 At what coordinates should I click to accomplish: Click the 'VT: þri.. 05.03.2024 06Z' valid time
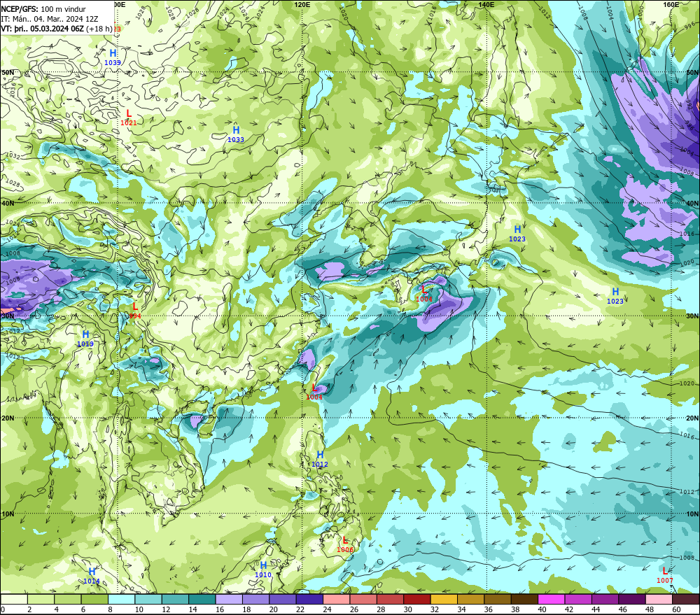(x=43, y=29)
